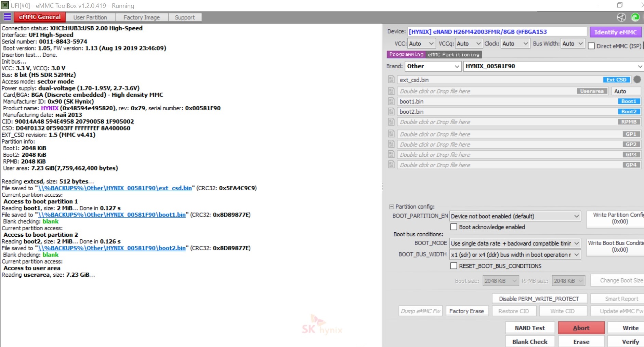
Task: Click the Userarea file drop field
Action: pos(486,91)
